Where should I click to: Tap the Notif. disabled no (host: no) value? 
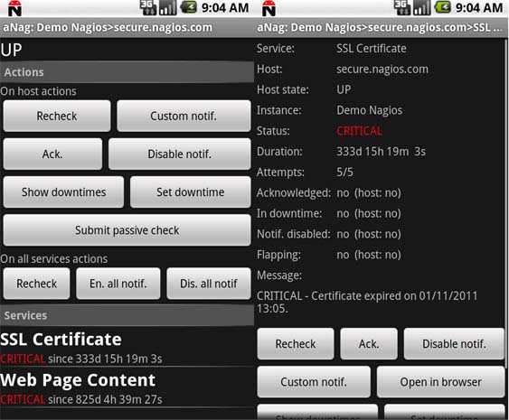[x=369, y=234]
